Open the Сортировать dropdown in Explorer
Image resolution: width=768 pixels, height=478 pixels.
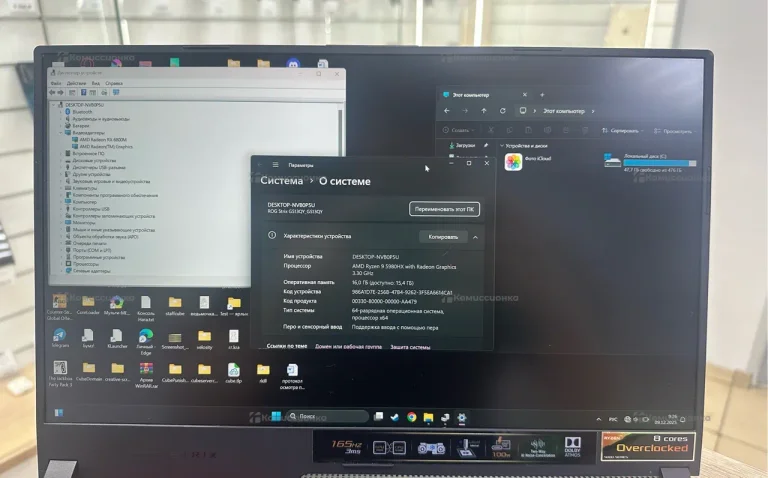623,131
